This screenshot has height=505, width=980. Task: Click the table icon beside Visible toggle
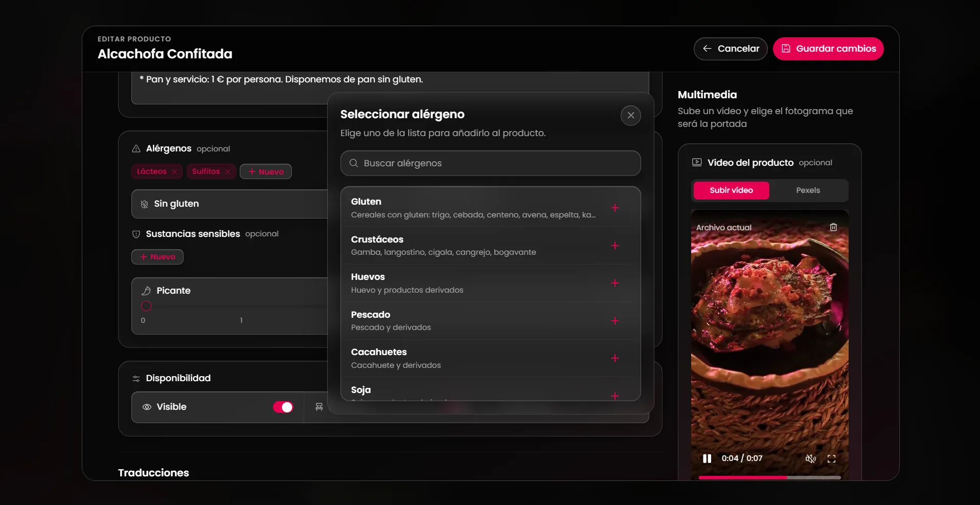[x=319, y=407]
